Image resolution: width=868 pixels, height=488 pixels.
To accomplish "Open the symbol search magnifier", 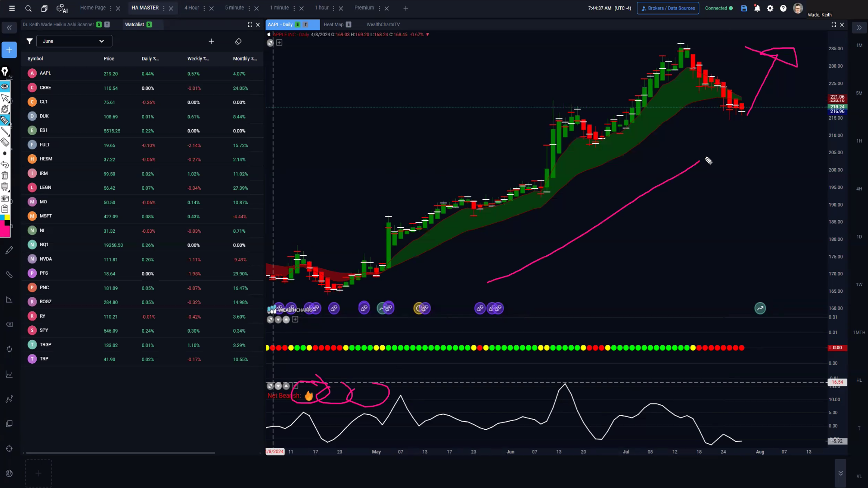I will (28, 8).
